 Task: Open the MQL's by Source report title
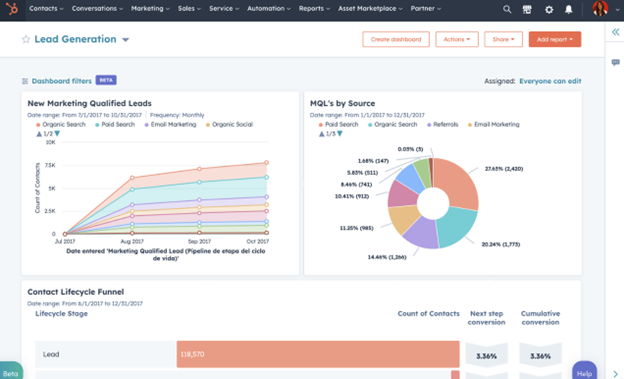pos(342,103)
